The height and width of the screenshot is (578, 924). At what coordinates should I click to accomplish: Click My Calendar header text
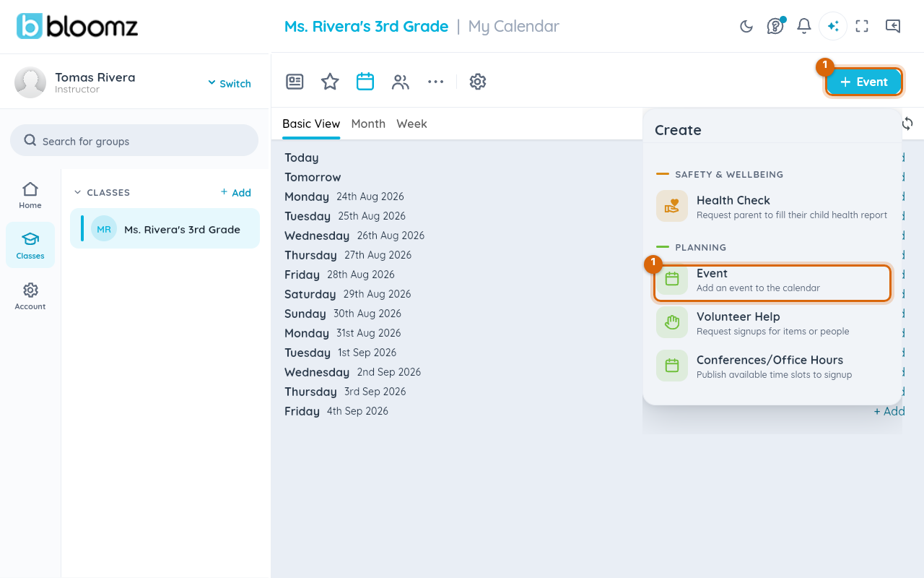coord(514,27)
